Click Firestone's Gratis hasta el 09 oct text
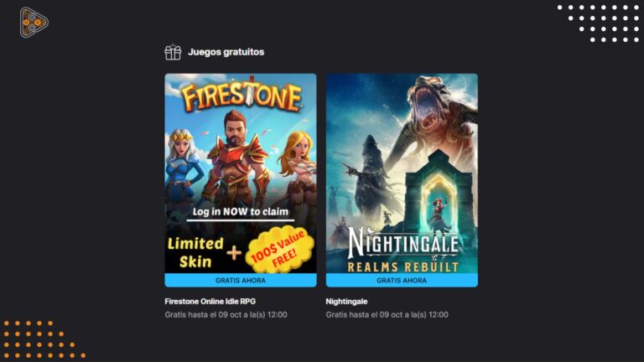Viewport: 644px width, 362px height. pyautogui.click(x=226, y=315)
